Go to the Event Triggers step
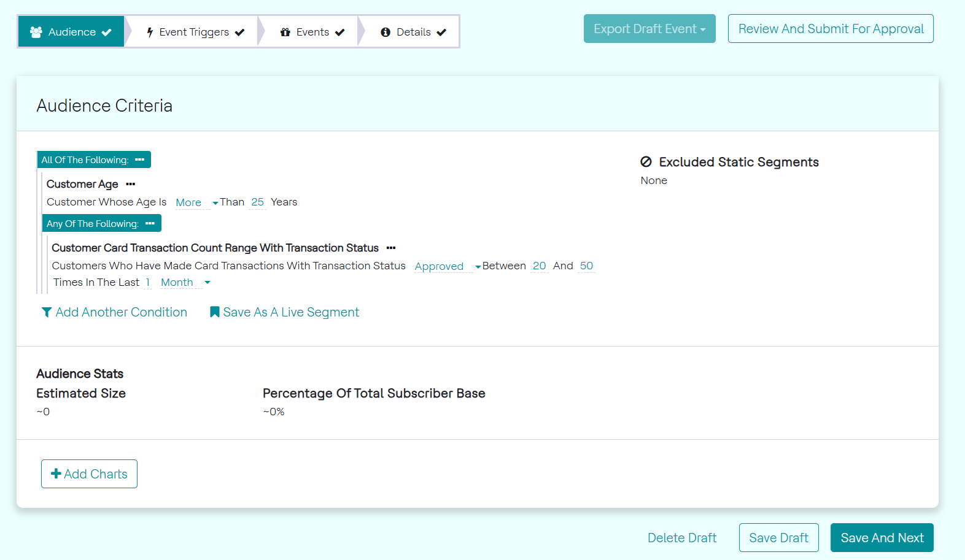This screenshot has width=965, height=560. pyautogui.click(x=195, y=32)
